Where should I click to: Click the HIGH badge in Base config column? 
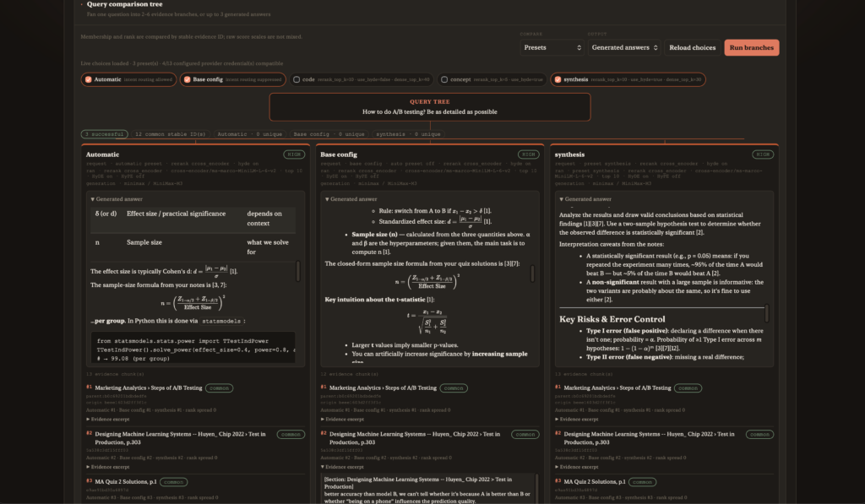point(529,154)
